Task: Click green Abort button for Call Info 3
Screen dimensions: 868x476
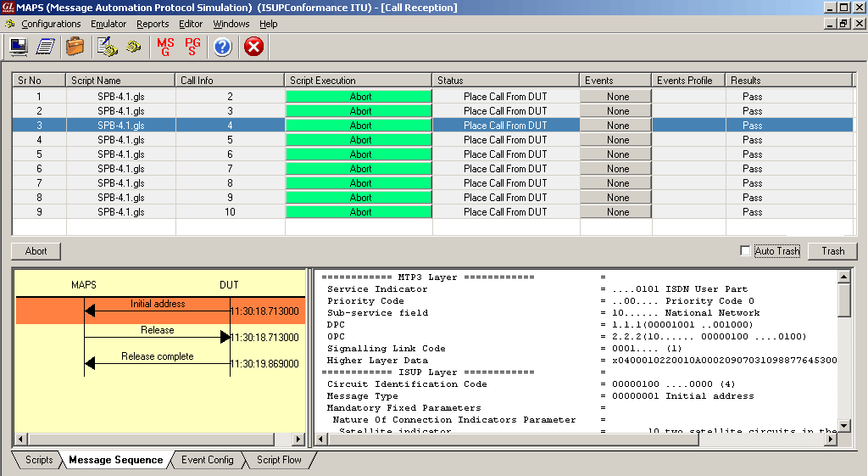Action: 359,111
